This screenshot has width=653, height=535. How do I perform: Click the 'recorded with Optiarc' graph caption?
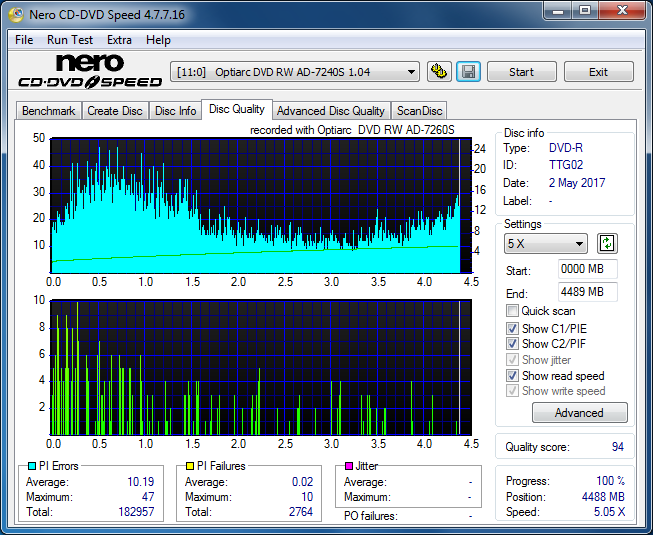(x=352, y=130)
